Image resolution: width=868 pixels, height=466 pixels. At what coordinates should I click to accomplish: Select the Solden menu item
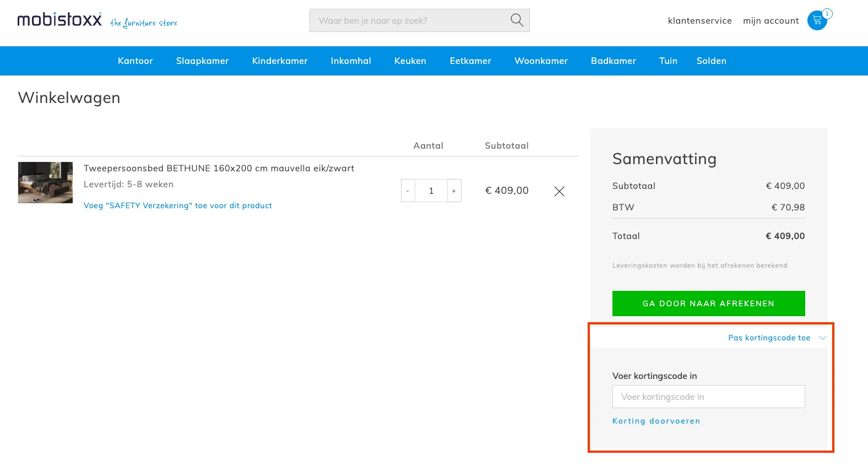[711, 61]
